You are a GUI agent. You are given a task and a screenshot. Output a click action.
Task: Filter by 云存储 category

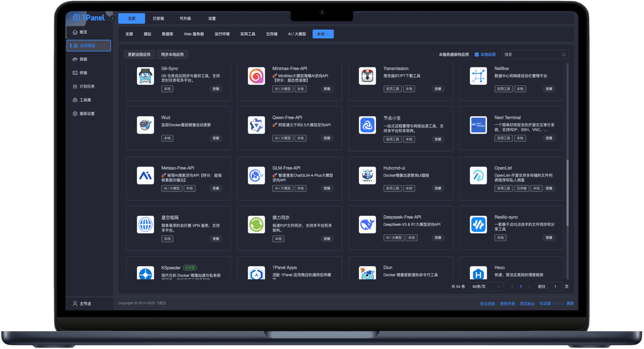point(271,34)
